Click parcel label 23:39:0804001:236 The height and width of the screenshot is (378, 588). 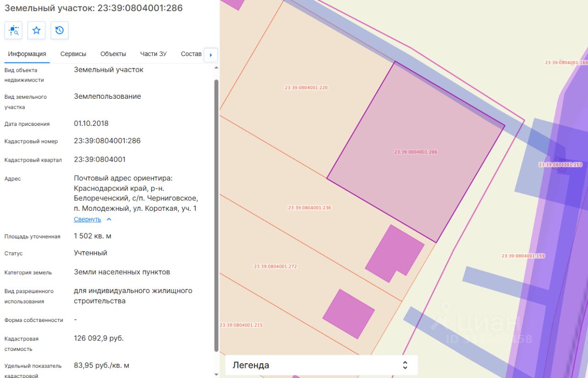point(310,208)
